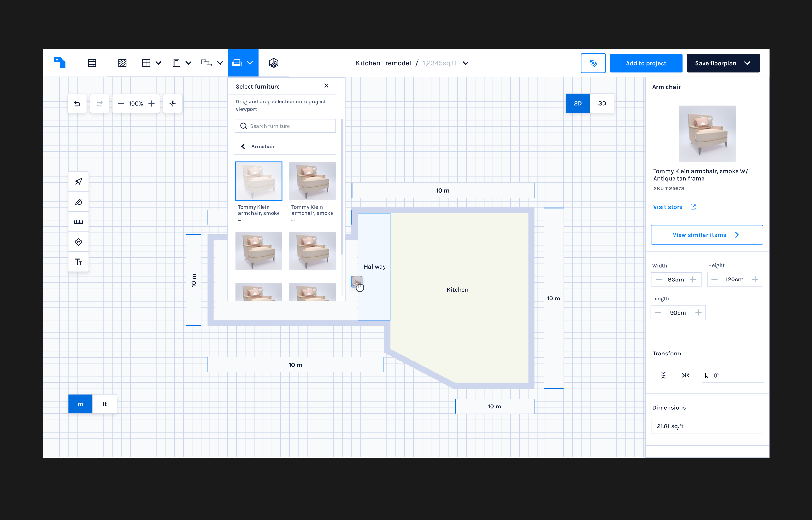Click Add to project button
812x520 pixels.
(x=646, y=63)
